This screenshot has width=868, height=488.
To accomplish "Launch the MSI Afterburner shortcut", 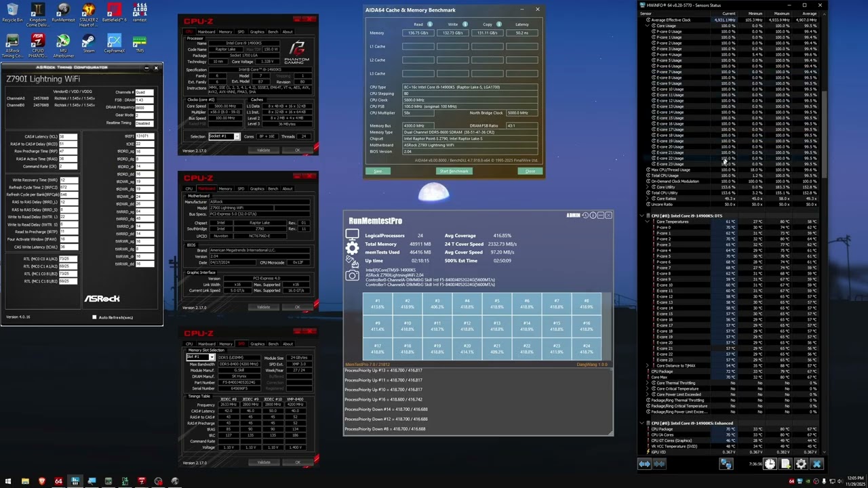I will tap(63, 45).
